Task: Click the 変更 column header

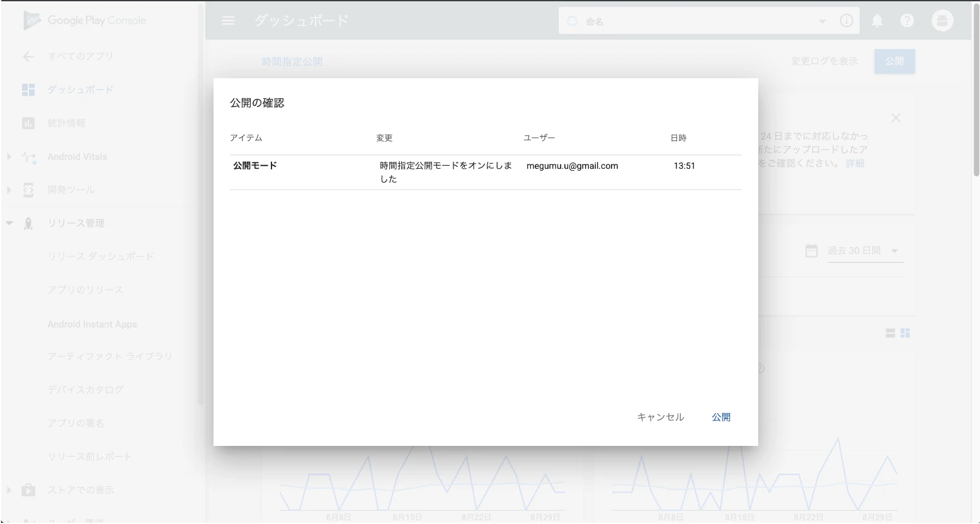Action: (x=384, y=138)
